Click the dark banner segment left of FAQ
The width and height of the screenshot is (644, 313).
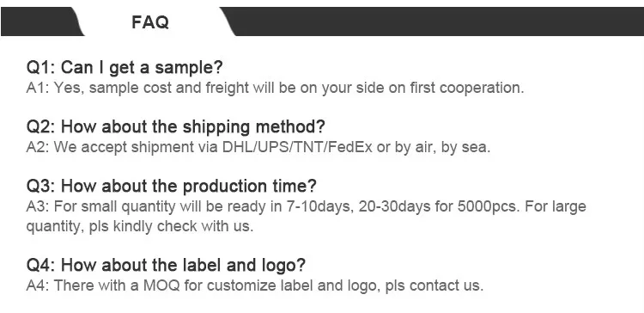pyautogui.click(x=39, y=21)
